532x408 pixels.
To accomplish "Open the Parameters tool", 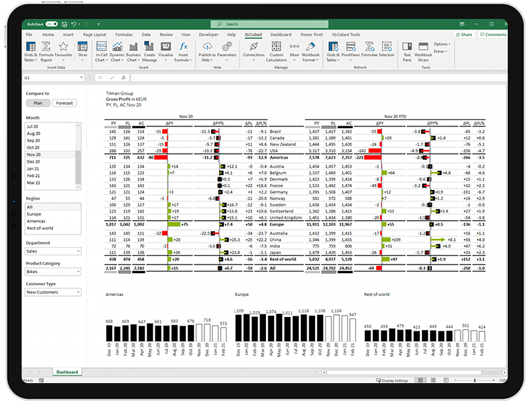I will pyautogui.click(x=227, y=52).
